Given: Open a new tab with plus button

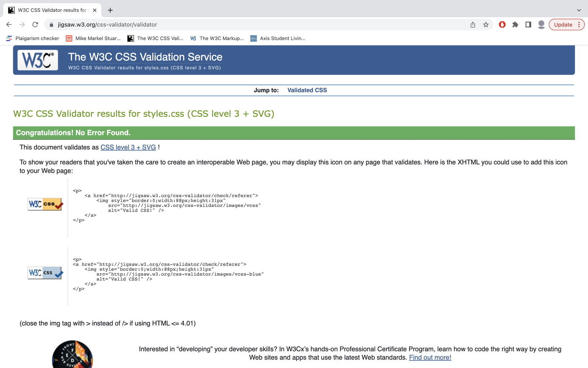Looking at the screenshot, I should [110, 10].
